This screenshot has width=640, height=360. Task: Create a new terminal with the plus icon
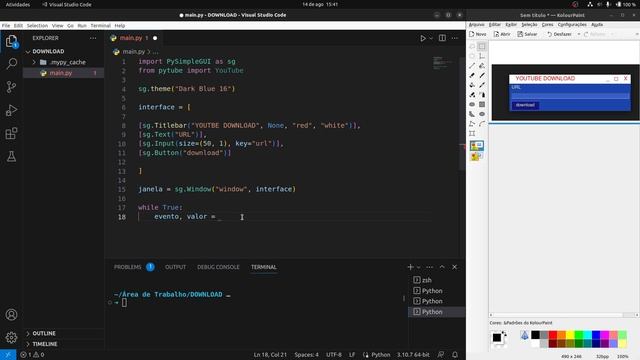[411, 267]
